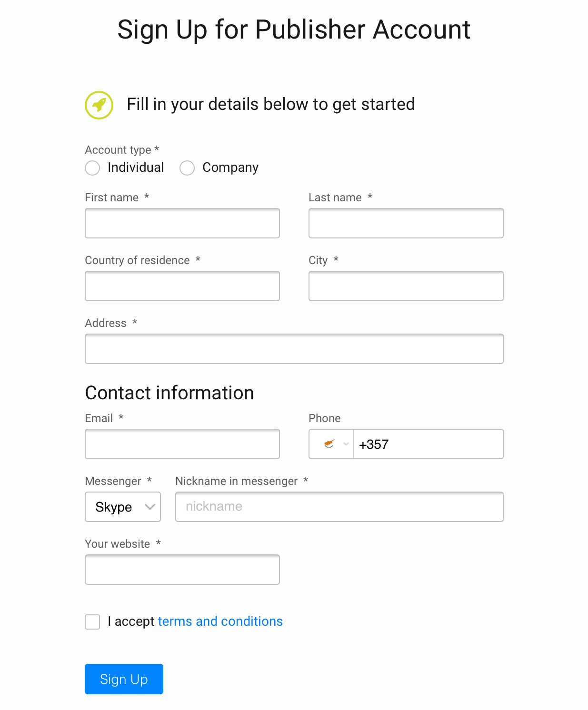Select the Individual account type
The image size is (588, 710).
tap(92, 168)
